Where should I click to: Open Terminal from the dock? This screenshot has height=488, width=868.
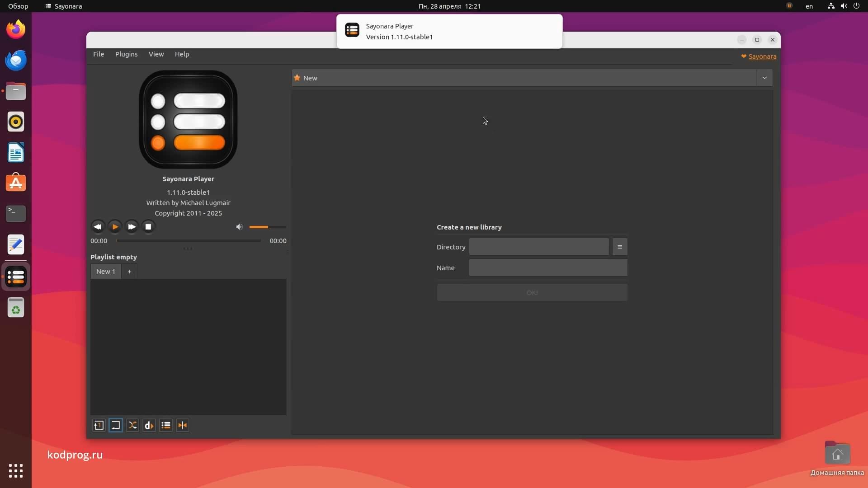(16, 214)
